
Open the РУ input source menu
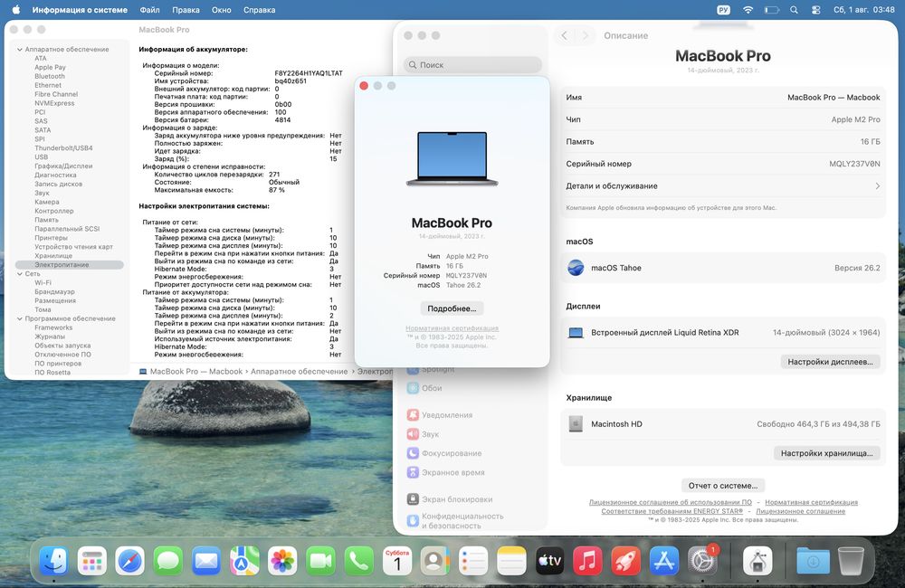[x=723, y=10]
